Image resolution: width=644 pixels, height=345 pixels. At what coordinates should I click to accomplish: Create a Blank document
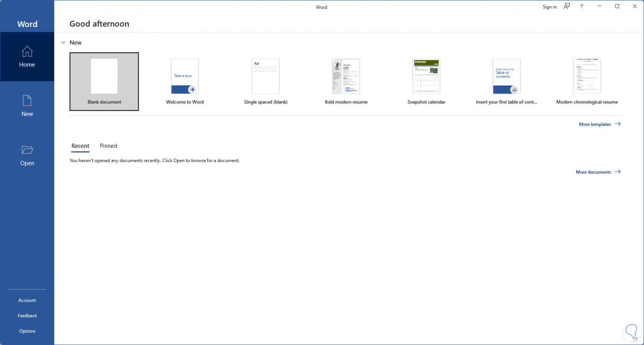coord(104,82)
